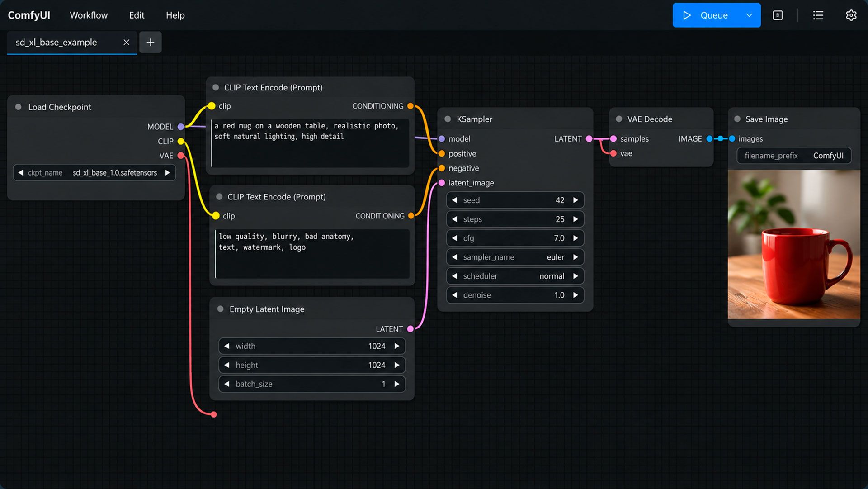Open the Workflow menu
This screenshot has width=868, height=489.
click(x=89, y=15)
